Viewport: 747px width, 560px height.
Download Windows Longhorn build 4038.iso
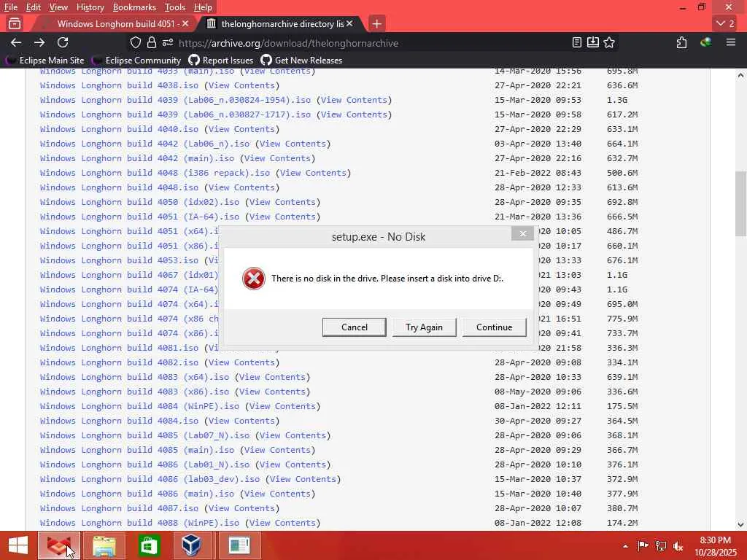click(119, 86)
